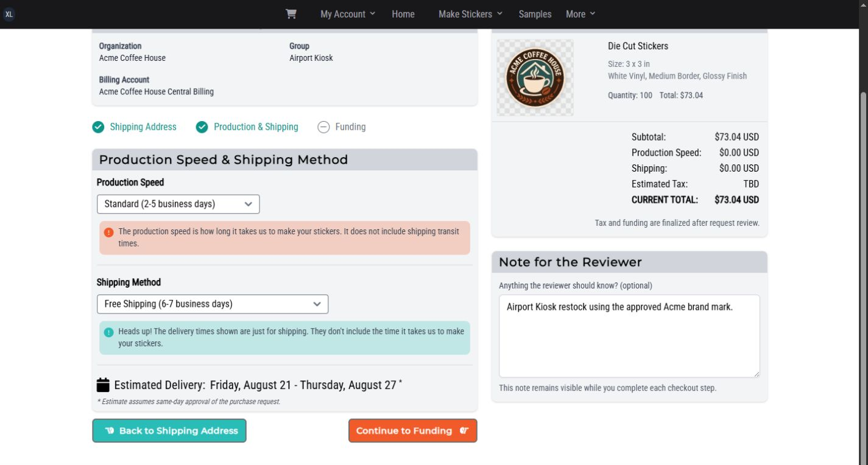Click the Subtotal $73.04 USD amount
This screenshot has height=465, width=868.
click(736, 137)
